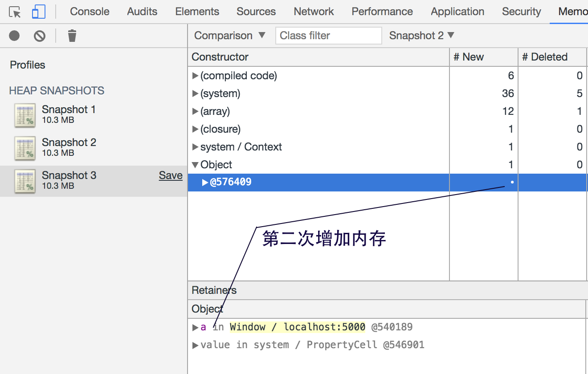Click the @540189 object id text
Image resolution: width=588 pixels, height=374 pixels.
(x=392, y=327)
